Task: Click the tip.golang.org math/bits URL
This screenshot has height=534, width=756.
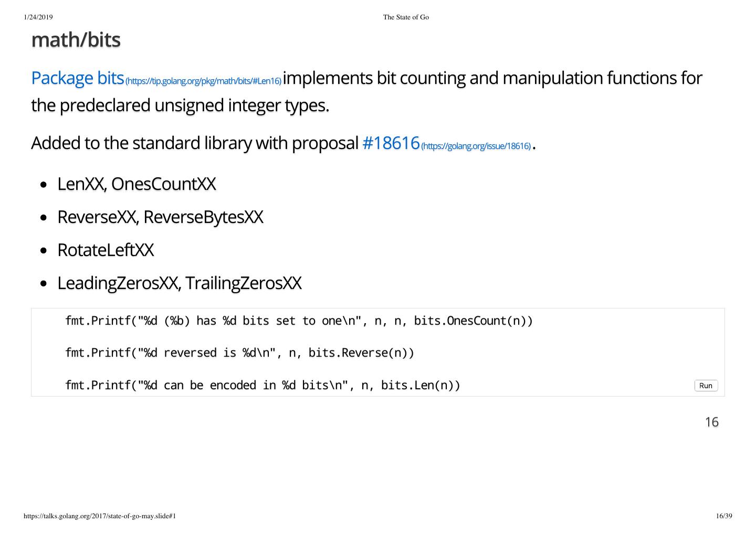Action: [x=203, y=81]
